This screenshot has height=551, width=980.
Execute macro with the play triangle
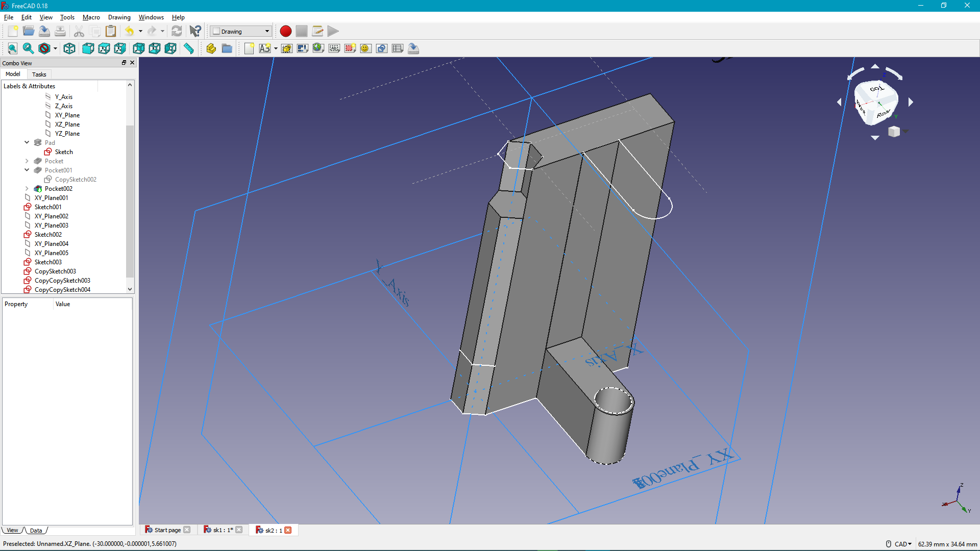[x=333, y=31]
